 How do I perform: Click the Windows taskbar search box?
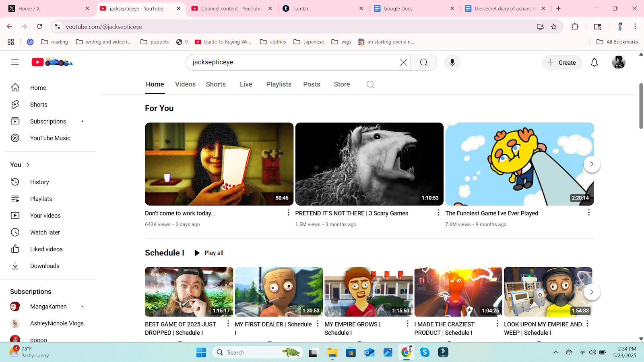[258, 352]
